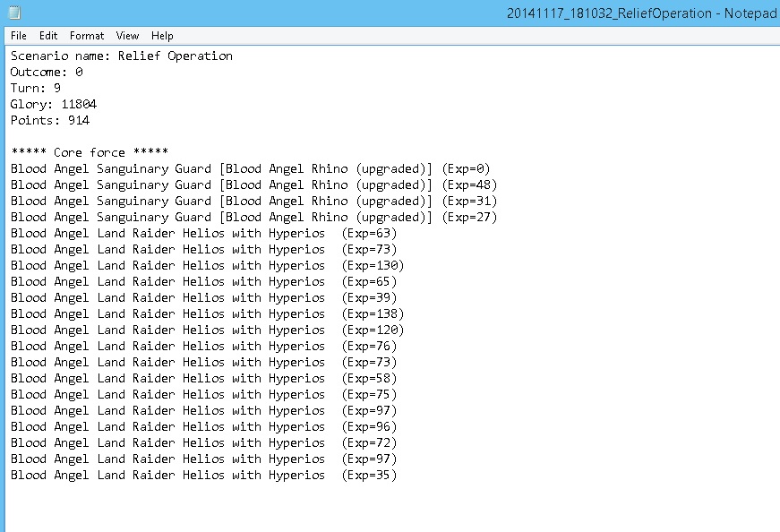Place cursor on final line with Exp=35

pos(203,475)
